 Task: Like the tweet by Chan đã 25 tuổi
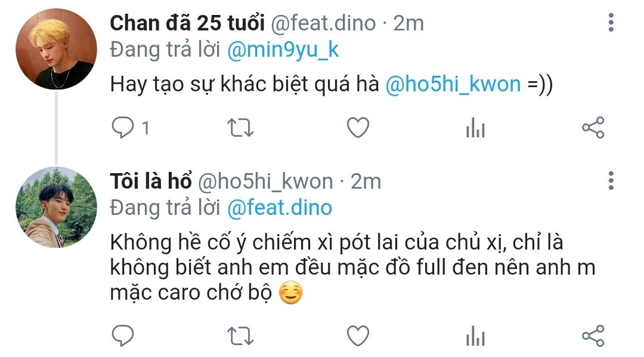point(358,127)
